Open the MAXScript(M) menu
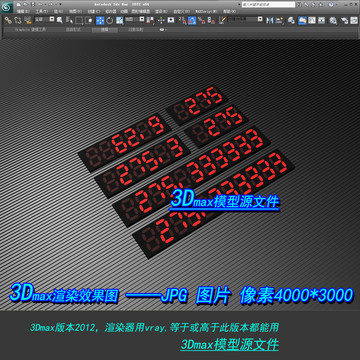Screen dimensions: 360x360 (x=206, y=11)
